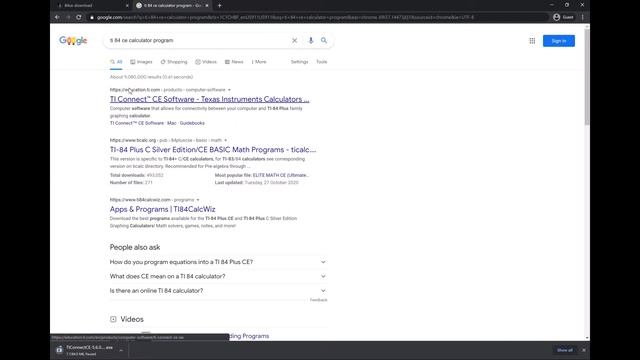Expand 'What does CE mean' question

[x=218, y=276]
